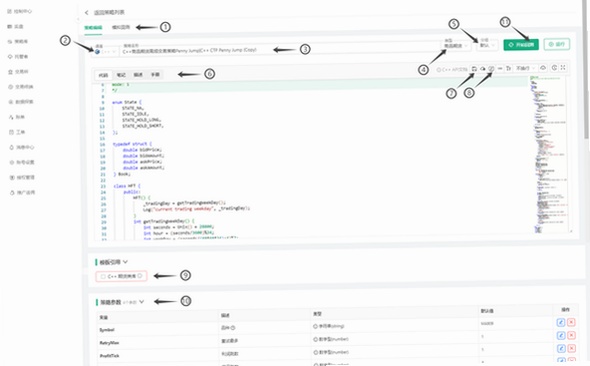
Task: Open 交易所 in the left sidebar
Action: pos(18,71)
